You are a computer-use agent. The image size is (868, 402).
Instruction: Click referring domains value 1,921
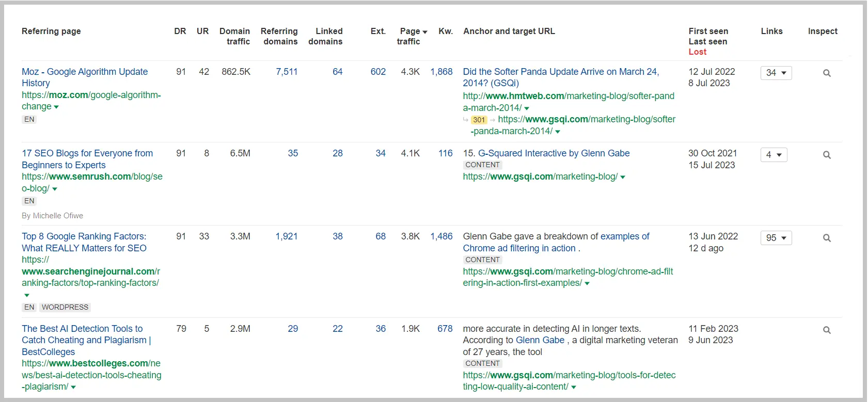[287, 236]
